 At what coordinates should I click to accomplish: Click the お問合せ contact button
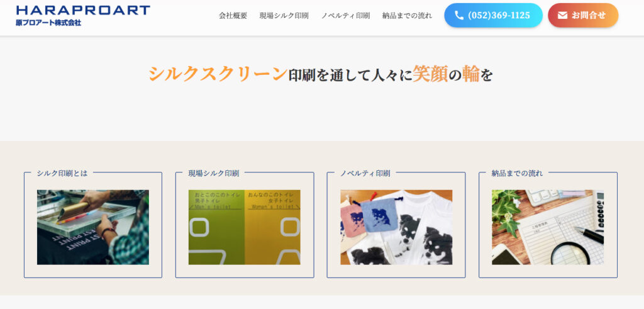tap(583, 16)
